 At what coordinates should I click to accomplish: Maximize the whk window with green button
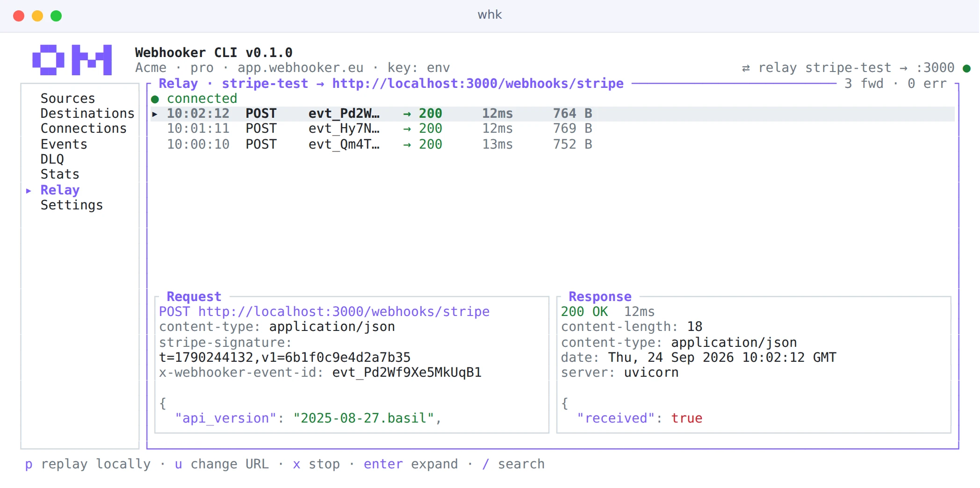point(56,16)
